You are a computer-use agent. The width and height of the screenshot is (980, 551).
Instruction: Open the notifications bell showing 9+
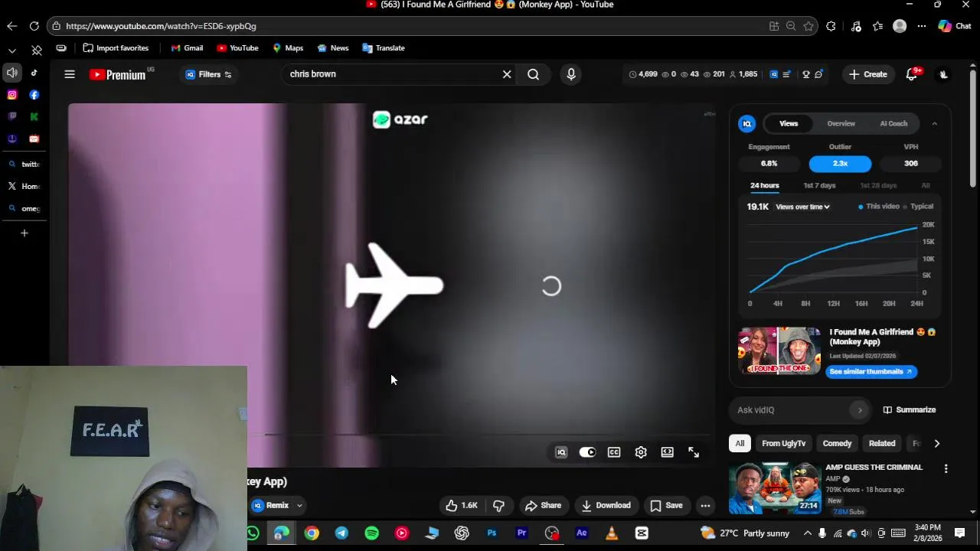(x=912, y=74)
